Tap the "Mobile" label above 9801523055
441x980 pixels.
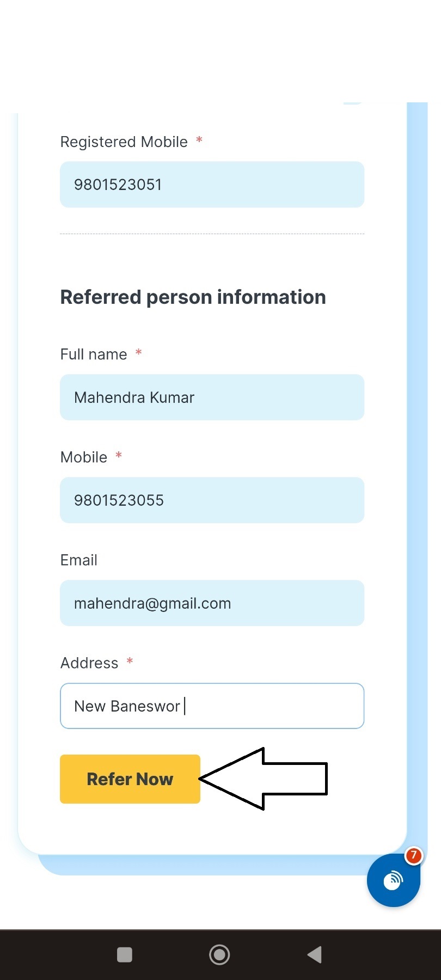click(84, 457)
